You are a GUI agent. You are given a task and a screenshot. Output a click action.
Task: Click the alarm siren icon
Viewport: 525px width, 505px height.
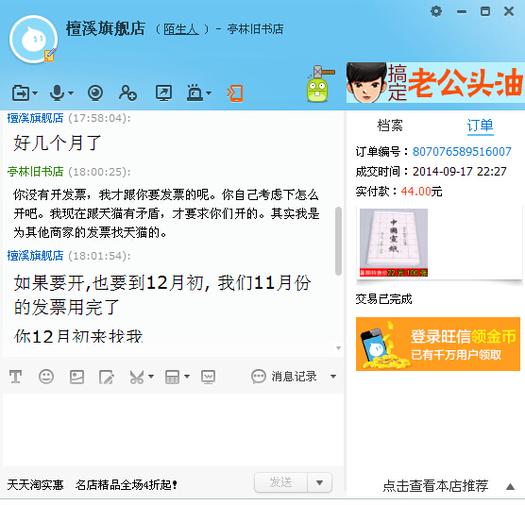[x=195, y=93]
